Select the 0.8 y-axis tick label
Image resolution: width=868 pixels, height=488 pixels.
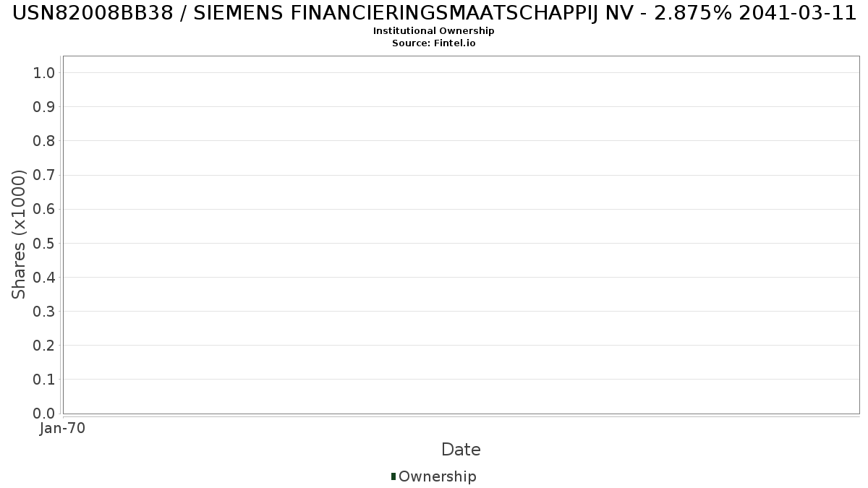(x=44, y=140)
